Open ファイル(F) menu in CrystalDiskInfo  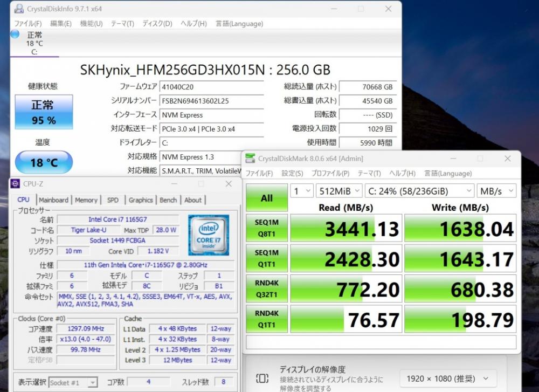click(x=28, y=23)
